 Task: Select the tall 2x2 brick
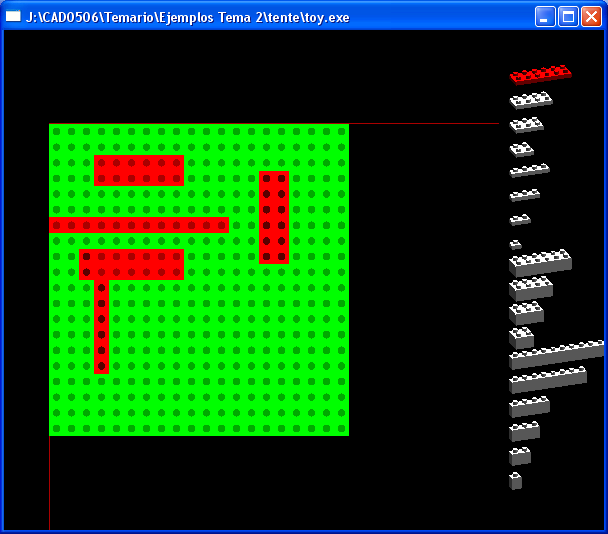click(522, 338)
